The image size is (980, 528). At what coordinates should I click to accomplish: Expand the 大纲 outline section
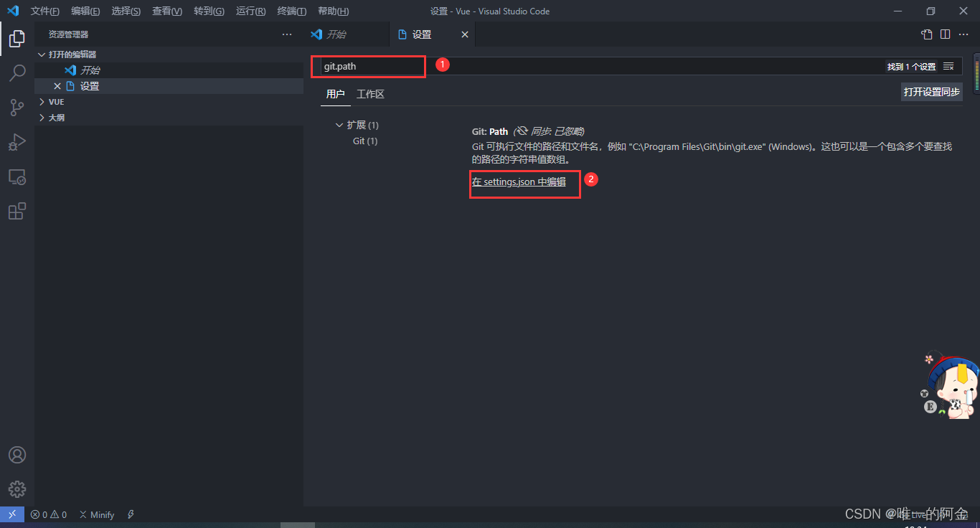tap(169, 118)
